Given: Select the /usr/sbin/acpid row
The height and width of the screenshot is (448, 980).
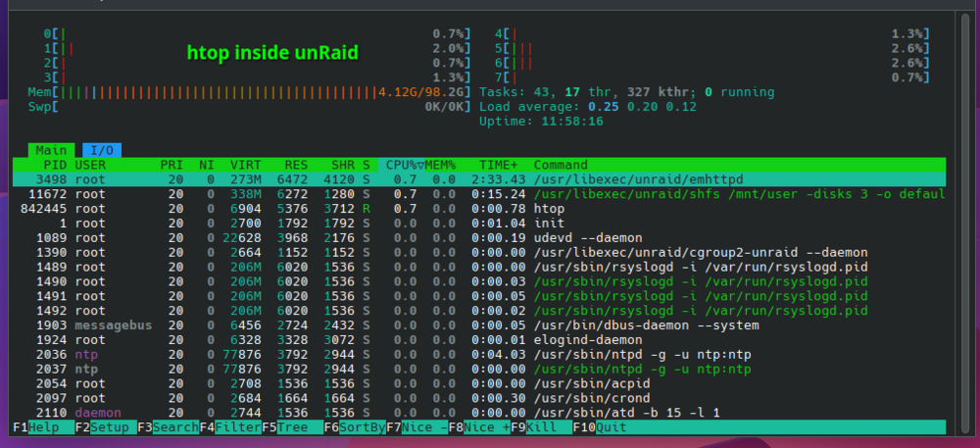Looking at the screenshot, I should pyautogui.click(x=479, y=383).
